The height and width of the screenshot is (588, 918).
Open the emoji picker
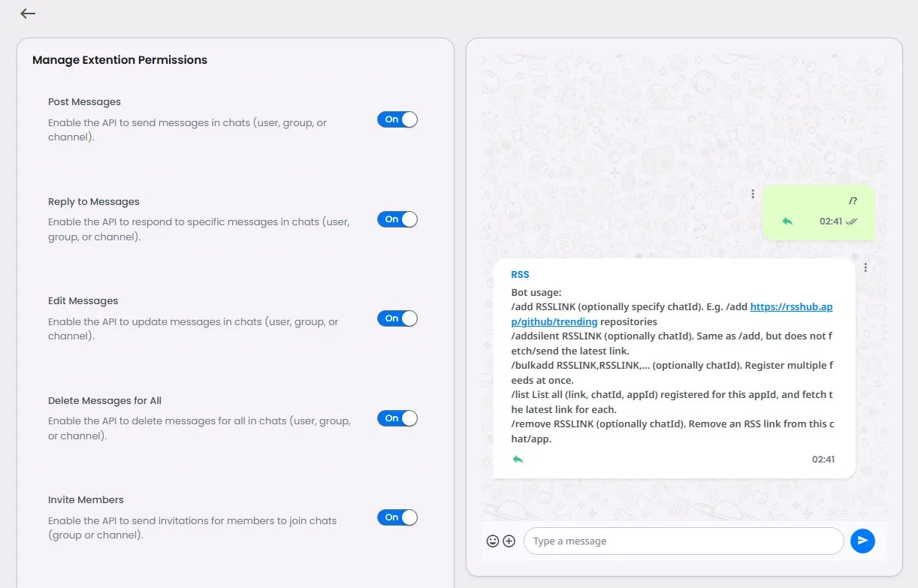click(493, 541)
